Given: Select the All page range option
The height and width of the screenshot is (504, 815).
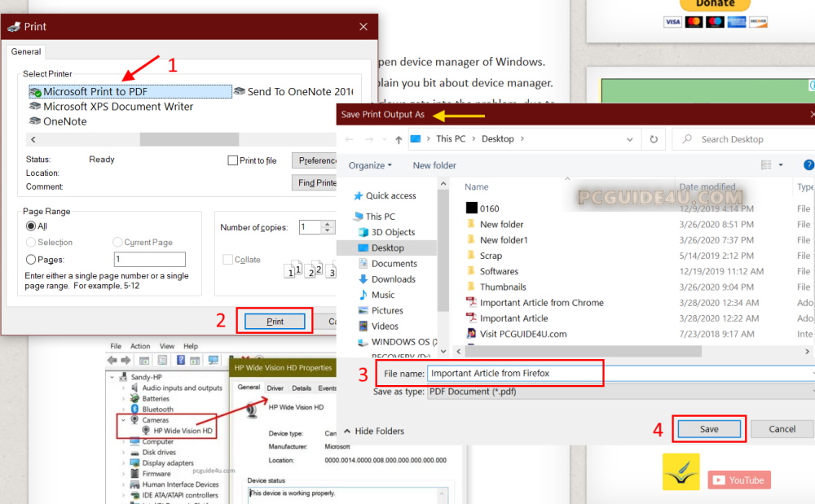Looking at the screenshot, I should (31, 226).
